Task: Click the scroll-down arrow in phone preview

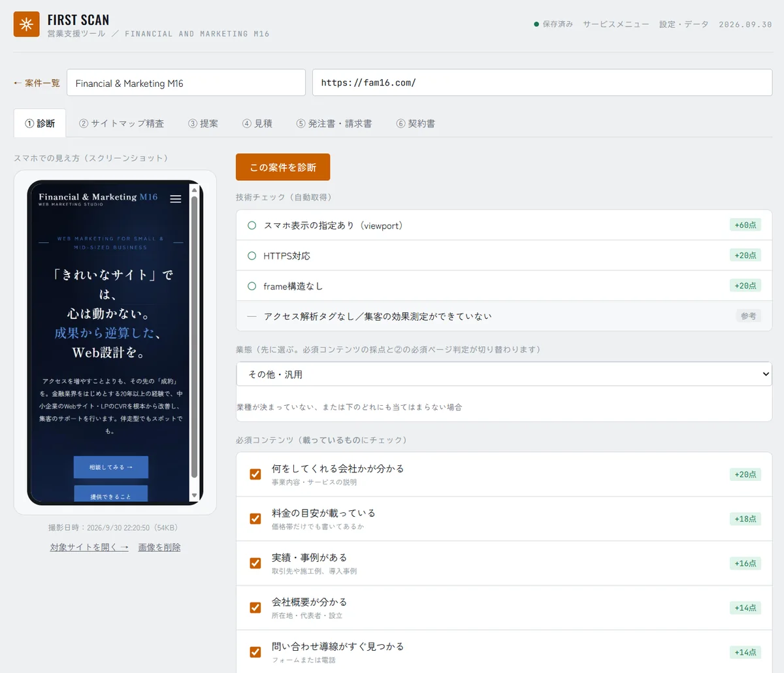Action: (x=193, y=496)
